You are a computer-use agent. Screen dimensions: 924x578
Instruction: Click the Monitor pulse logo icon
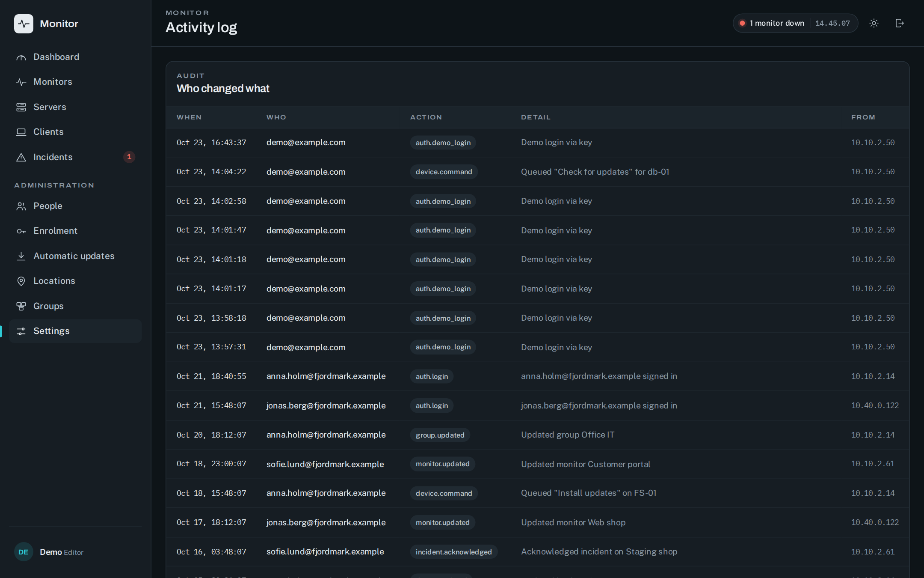[x=24, y=24]
